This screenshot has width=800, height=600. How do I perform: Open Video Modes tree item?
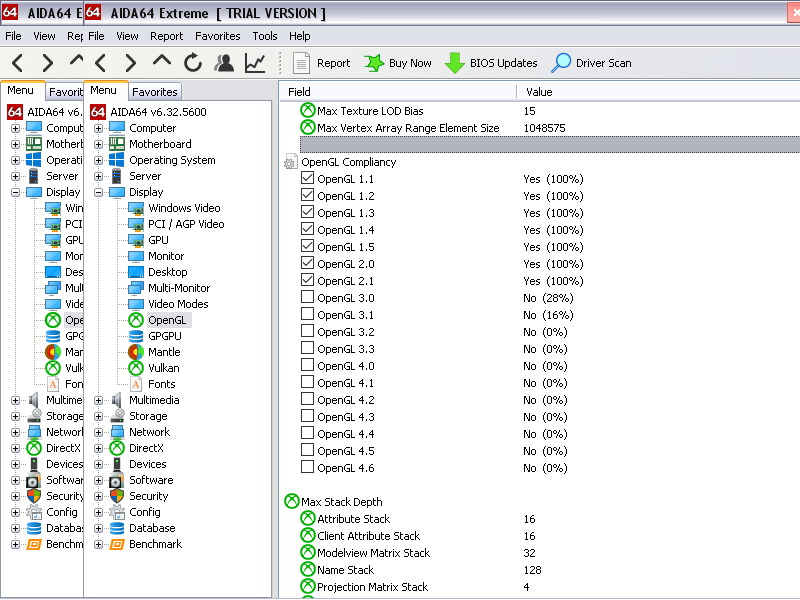[178, 304]
